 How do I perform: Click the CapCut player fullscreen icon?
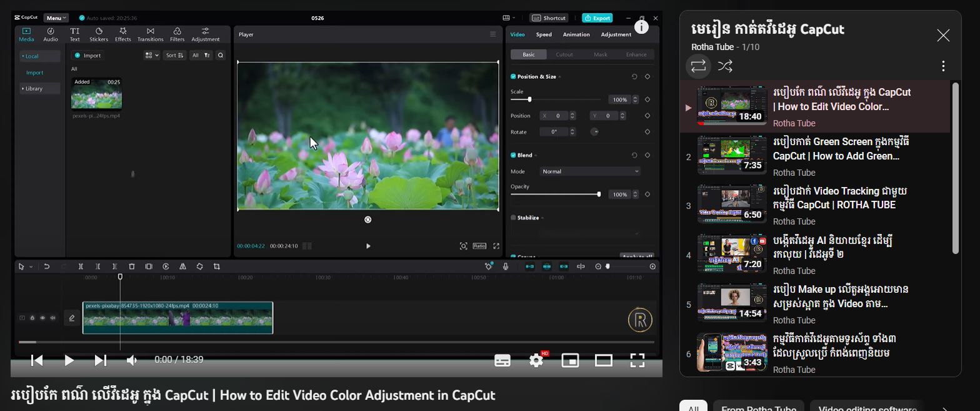point(496,246)
